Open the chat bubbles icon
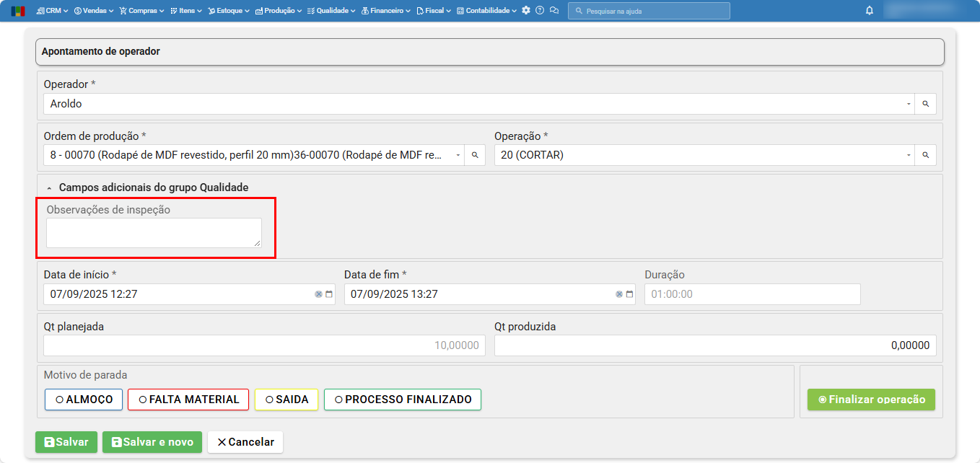Image resolution: width=980 pixels, height=463 pixels. [x=554, y=11]
